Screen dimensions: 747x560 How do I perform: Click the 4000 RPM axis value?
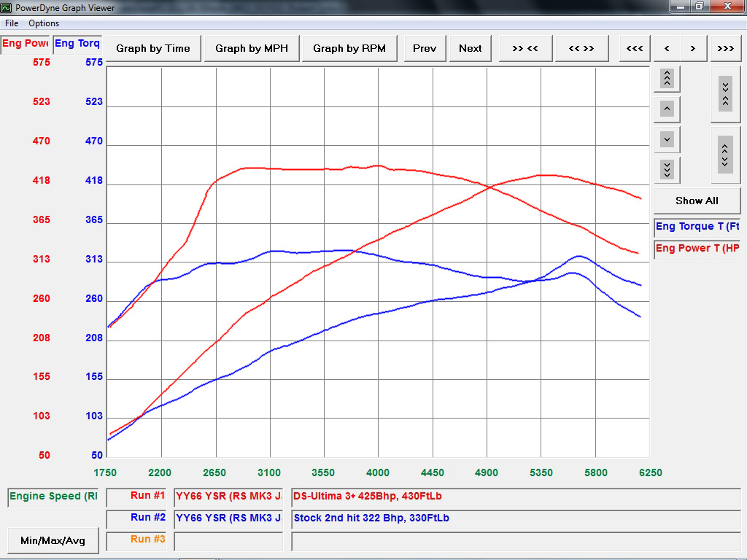point(378,472)
